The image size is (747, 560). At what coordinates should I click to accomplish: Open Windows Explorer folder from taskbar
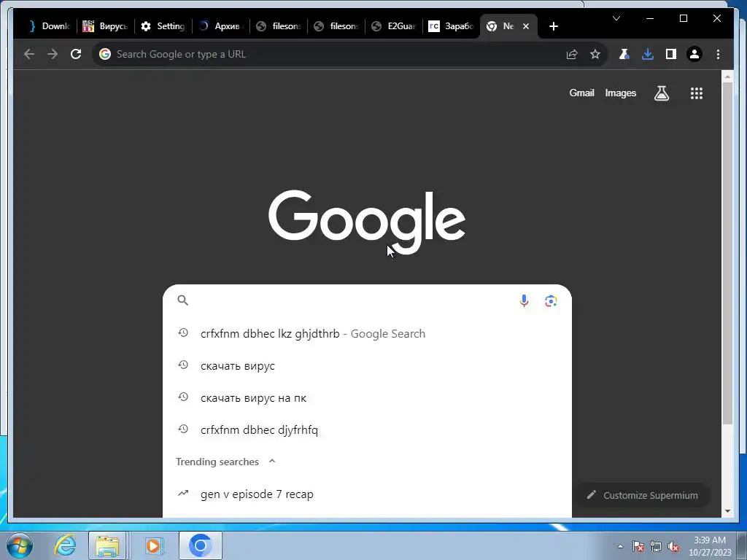point(108,545)
